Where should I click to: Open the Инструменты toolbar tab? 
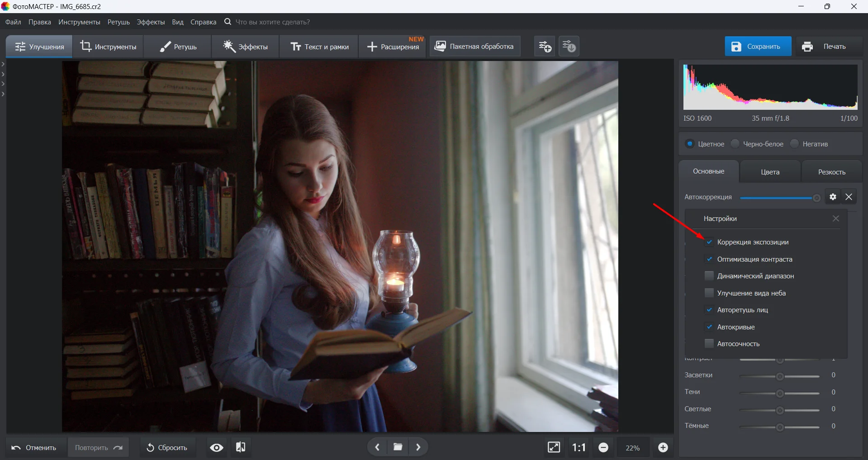(108, 47)
